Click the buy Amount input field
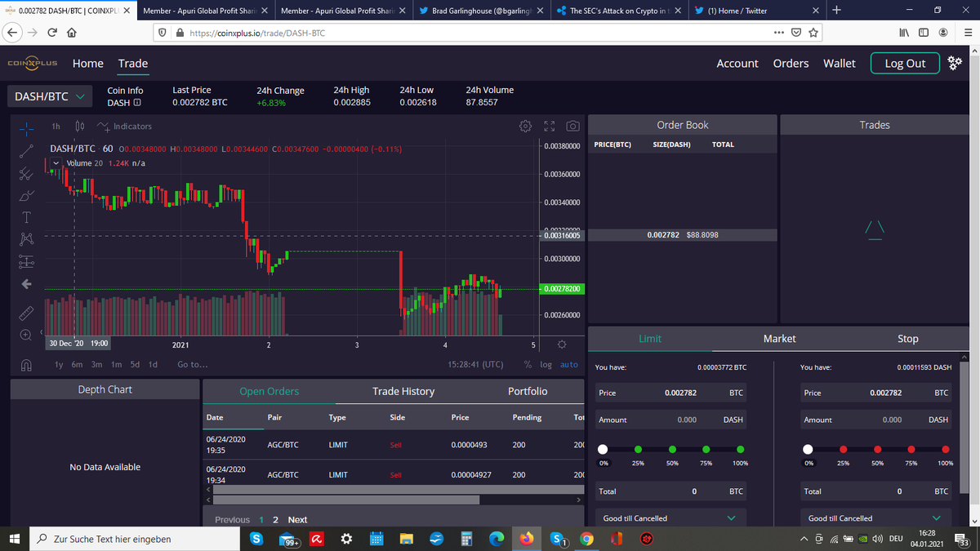The image size is (980, 551). [672, 420]
